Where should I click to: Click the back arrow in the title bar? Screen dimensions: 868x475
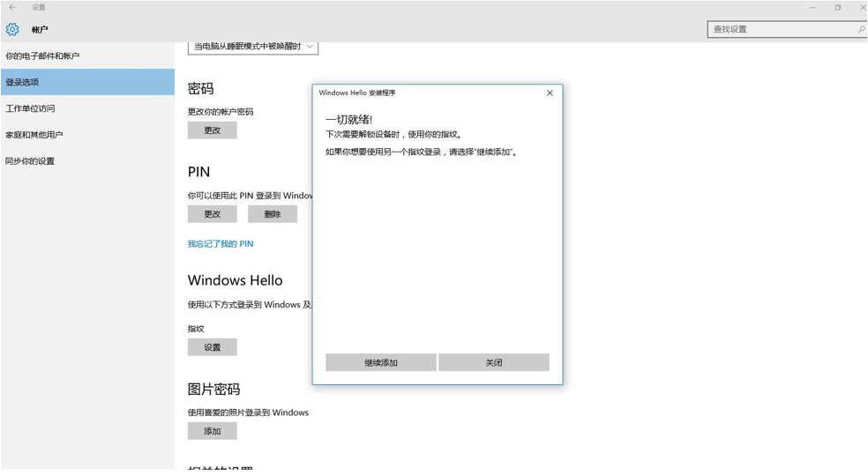[x=12, y=8]
